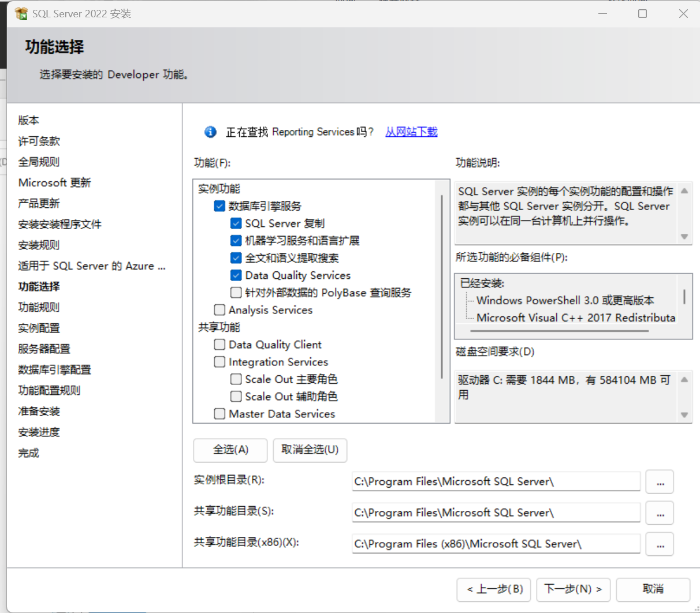This screenshot has width=700, height=613.
Task: Click the 共享功能目录(x86)(X) path field
Action: click(496, 544)
